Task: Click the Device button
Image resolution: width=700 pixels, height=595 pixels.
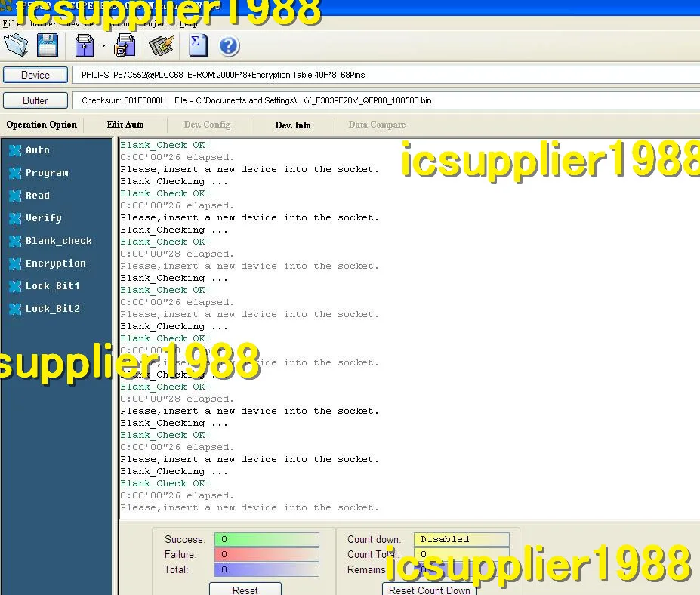Action: pos(35,75)
